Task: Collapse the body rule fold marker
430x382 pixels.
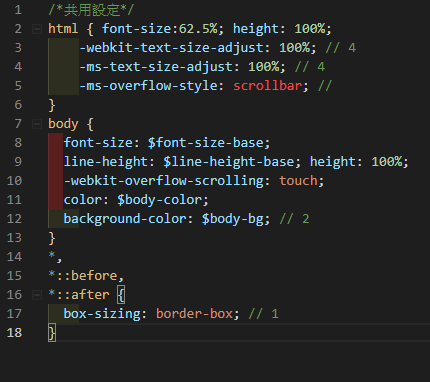Action: [37, 124]
